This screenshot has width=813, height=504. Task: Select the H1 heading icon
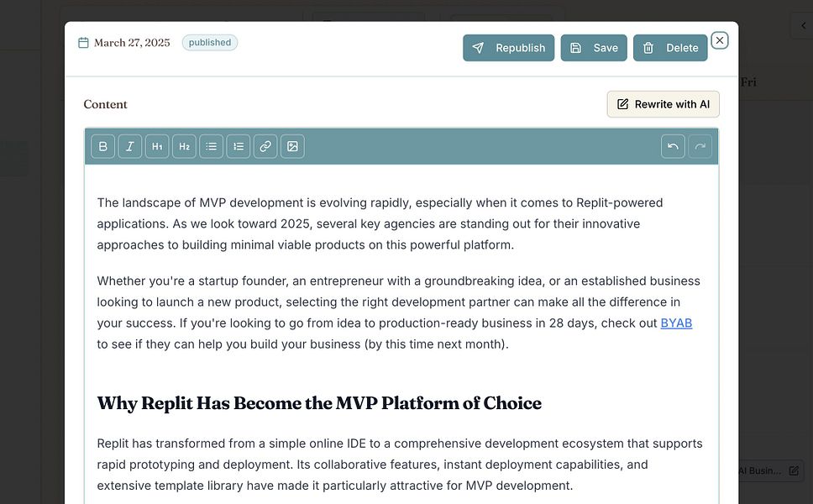click(x=157, y=145)
